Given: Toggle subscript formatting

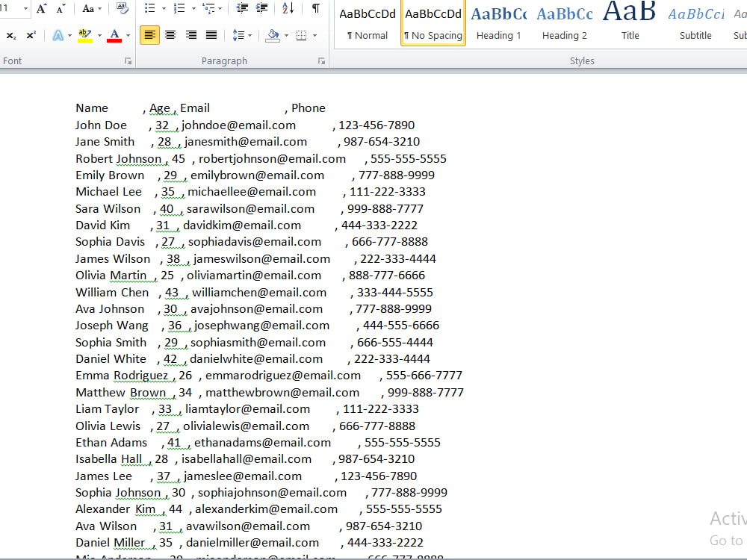Looking at the screenshot, I should click(x=11, y=35).
